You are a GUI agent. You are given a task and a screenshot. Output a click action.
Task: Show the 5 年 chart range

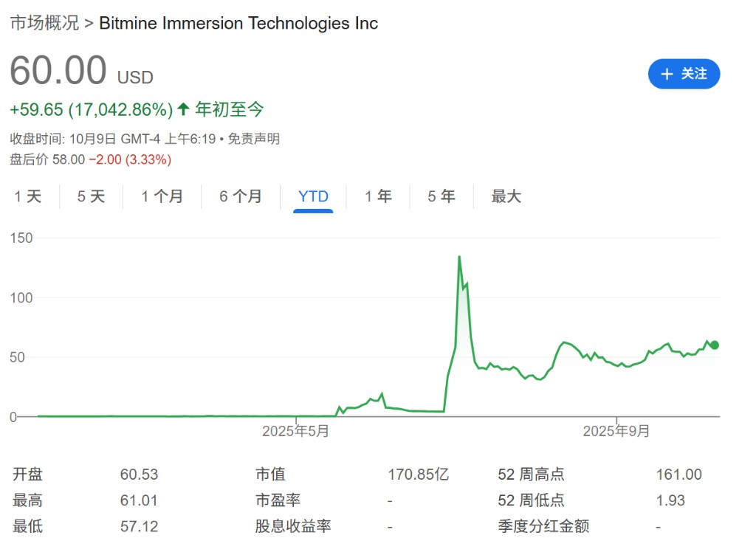(x=441, y=196)
